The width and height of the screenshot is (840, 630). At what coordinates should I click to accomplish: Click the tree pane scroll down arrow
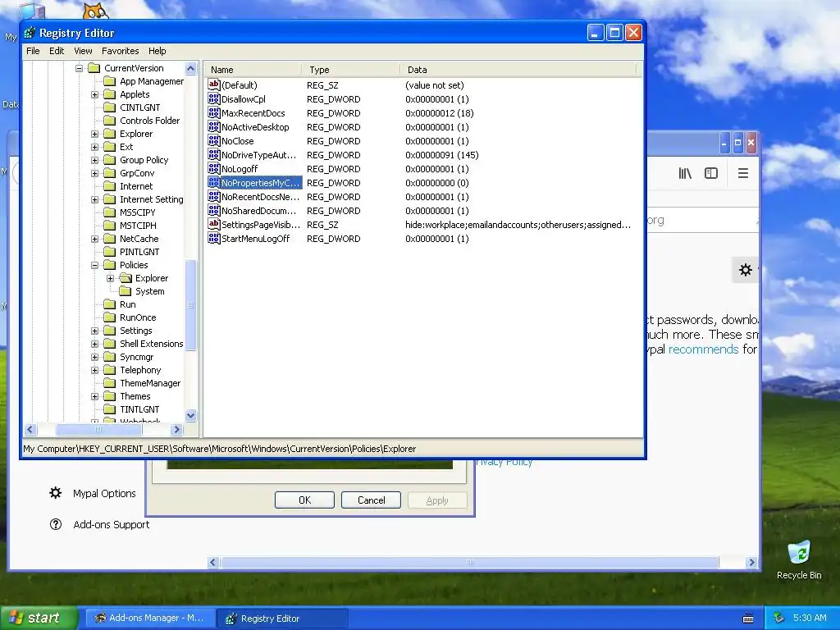(x=190, y=415)
